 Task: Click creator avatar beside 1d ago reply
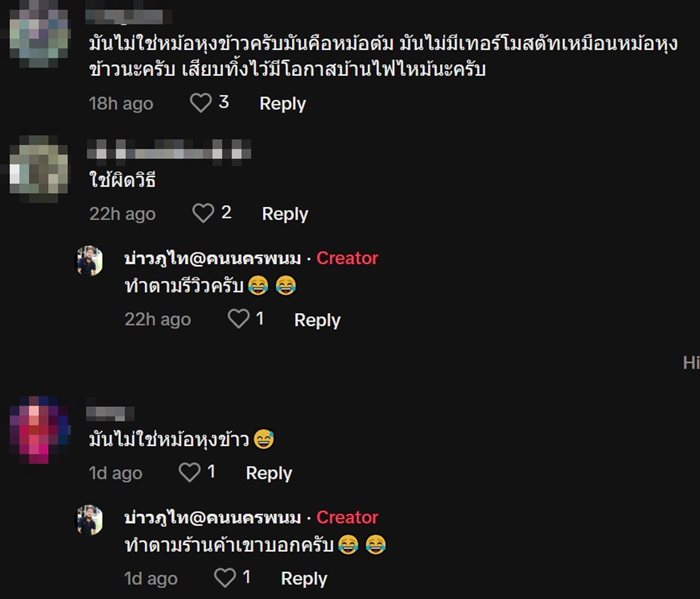90,520
